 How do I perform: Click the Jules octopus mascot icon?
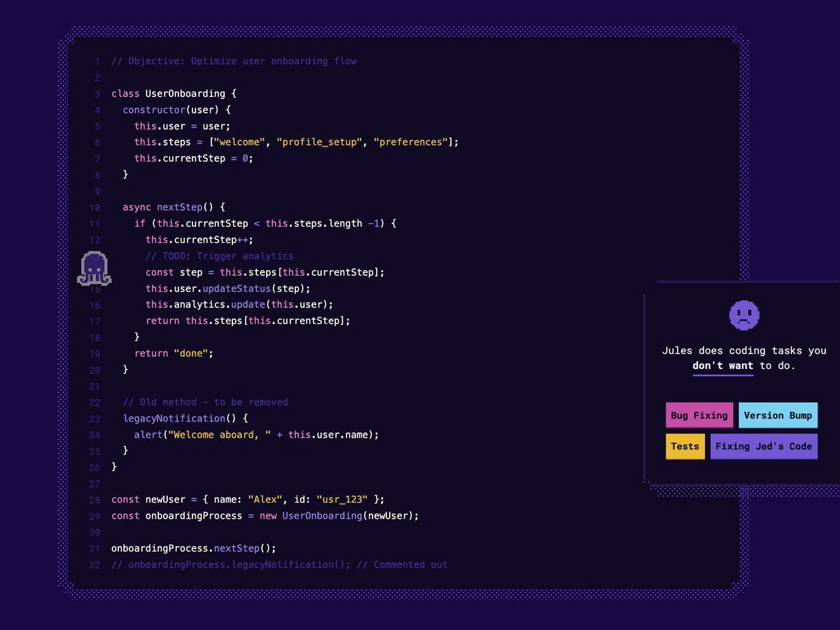pos(94,269)
